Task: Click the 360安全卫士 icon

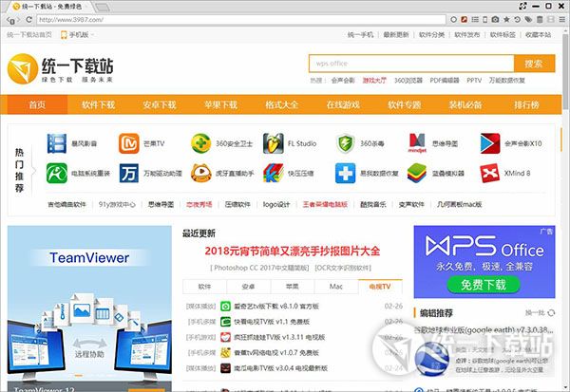Action: 200,143
